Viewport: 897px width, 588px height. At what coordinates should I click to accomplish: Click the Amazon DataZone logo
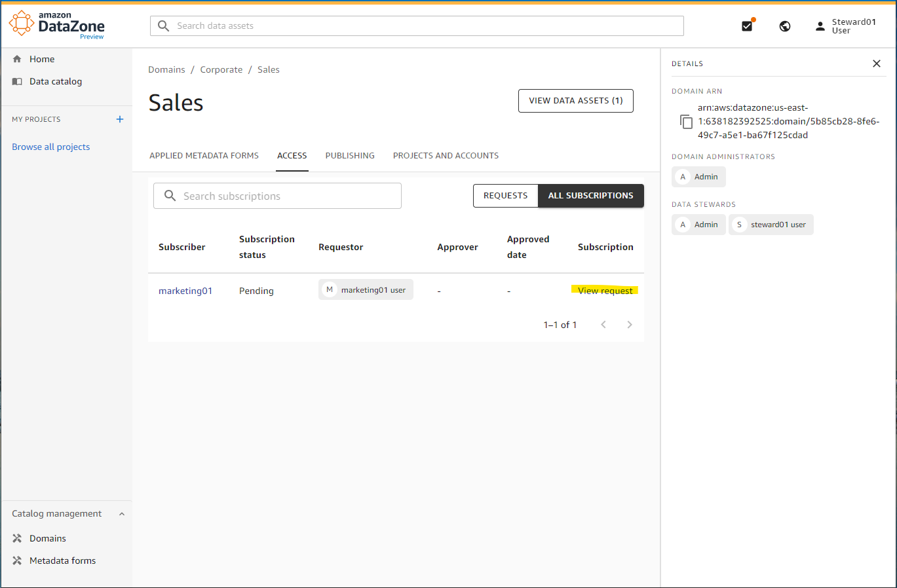(57, 25)
